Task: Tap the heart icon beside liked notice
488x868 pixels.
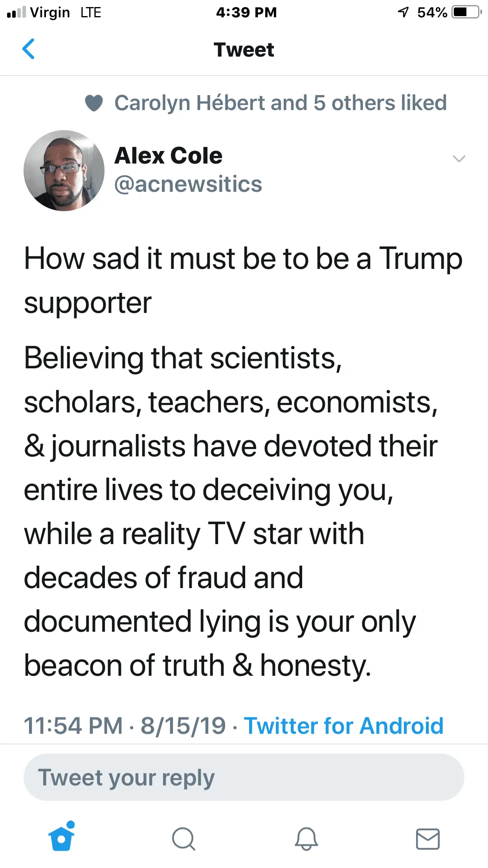Action: tap(94, 103)
